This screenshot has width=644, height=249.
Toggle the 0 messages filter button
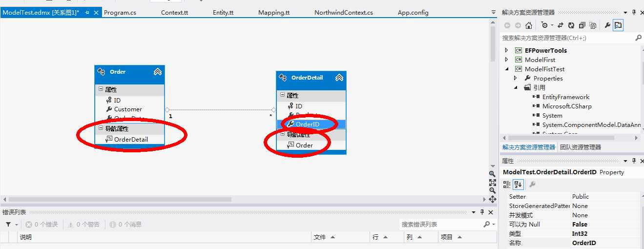pos(125,225)
